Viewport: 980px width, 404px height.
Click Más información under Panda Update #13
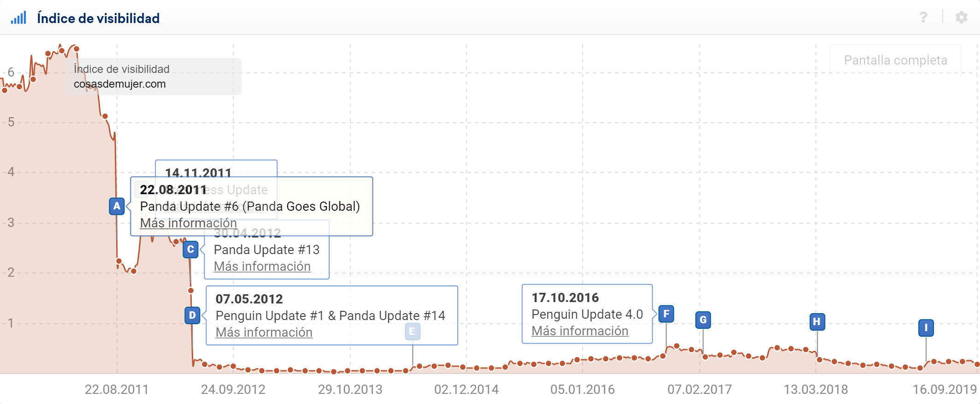tap(262, 267)
